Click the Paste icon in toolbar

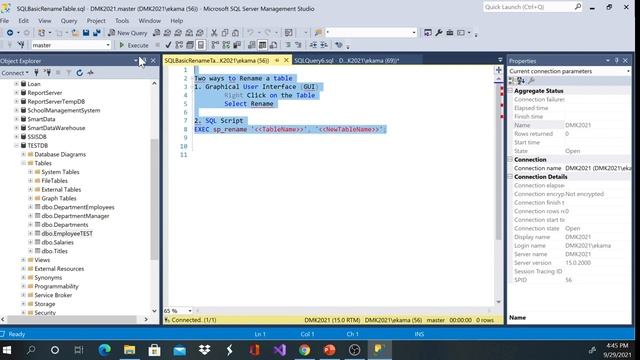click(235, 33)
